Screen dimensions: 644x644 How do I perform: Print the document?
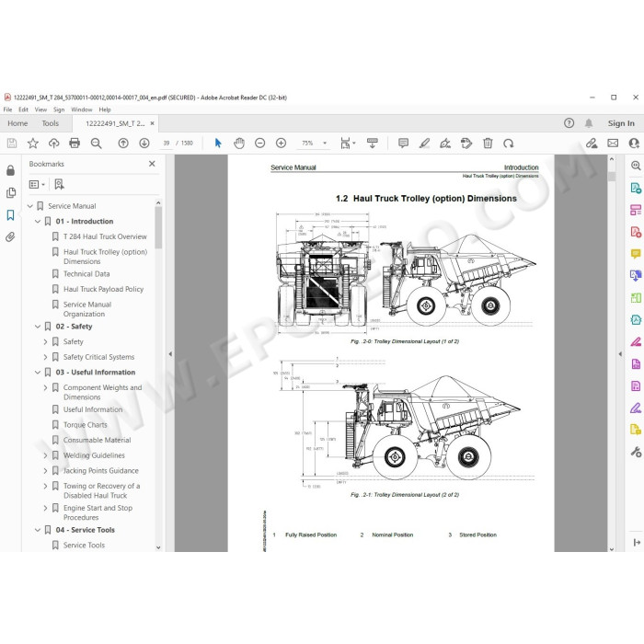point(75,143)
